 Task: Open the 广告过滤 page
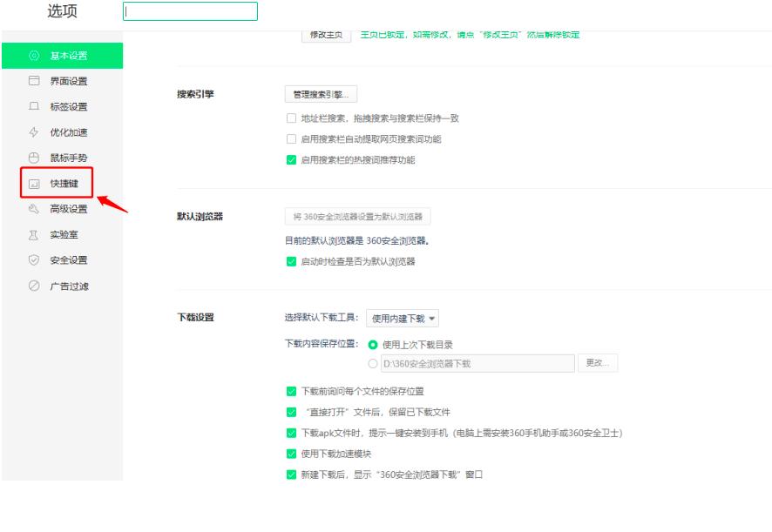(x=63, y=286)
